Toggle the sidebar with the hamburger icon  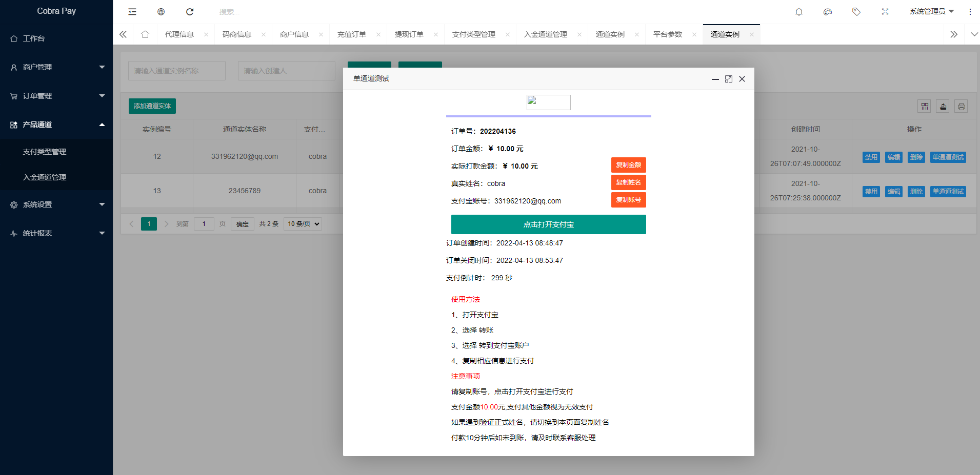point(132,11)
